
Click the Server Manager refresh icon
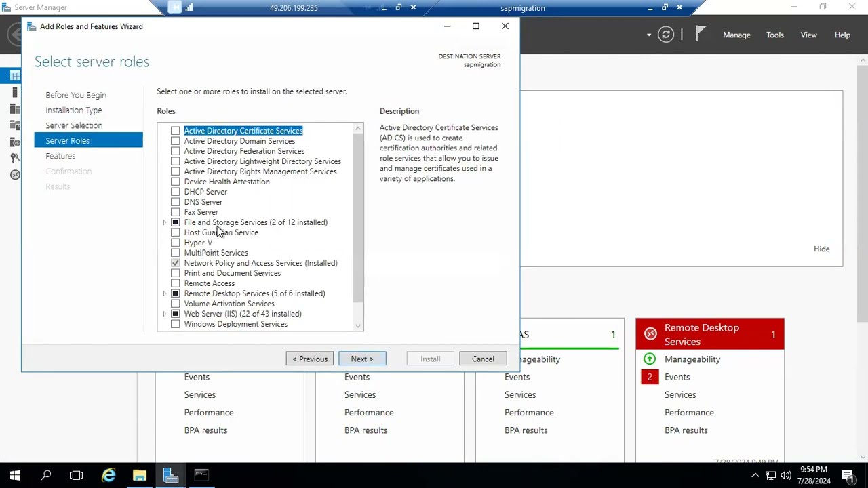666,35
